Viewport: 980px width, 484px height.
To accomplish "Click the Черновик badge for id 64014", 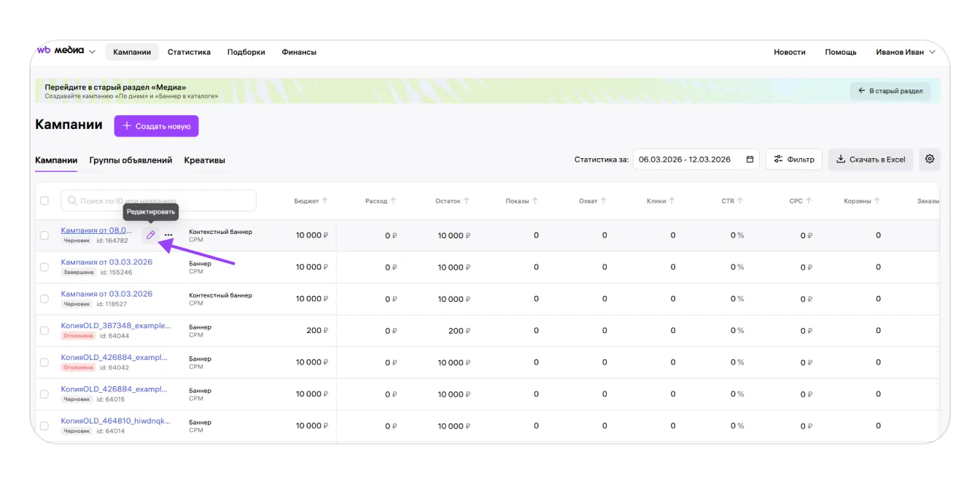I will (77, 431).
